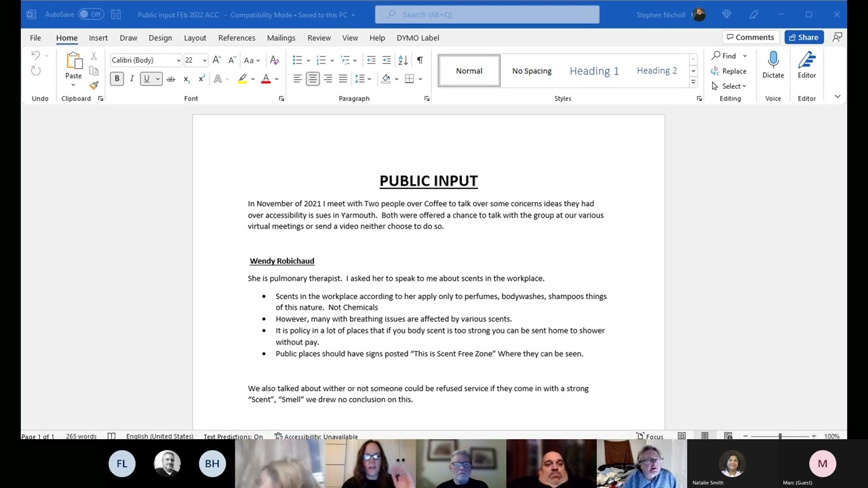Adjust the zoom slider handle
The height and width of the screenshot is (488, 868).
pyautogui.click(x=780, y=436)
